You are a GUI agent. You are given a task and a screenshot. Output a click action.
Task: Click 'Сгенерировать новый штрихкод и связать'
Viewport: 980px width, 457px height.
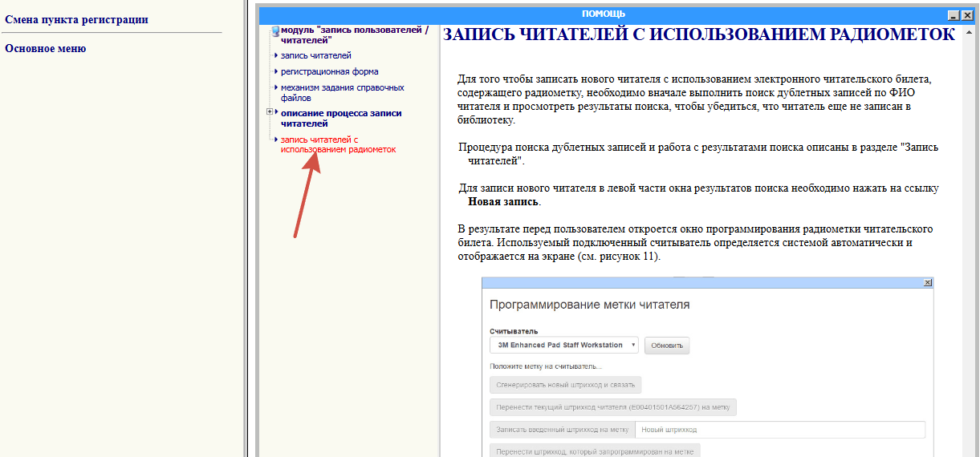[565, 385]
